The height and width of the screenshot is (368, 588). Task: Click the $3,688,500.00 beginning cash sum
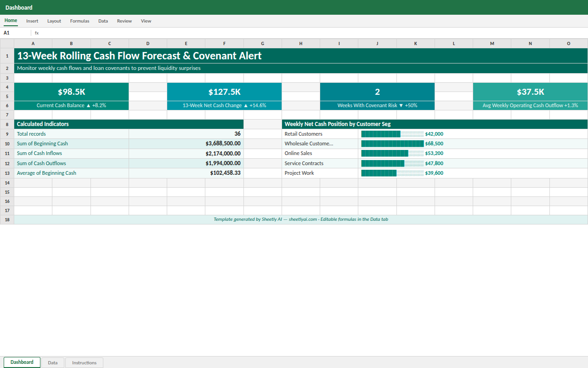coord(187,144)
